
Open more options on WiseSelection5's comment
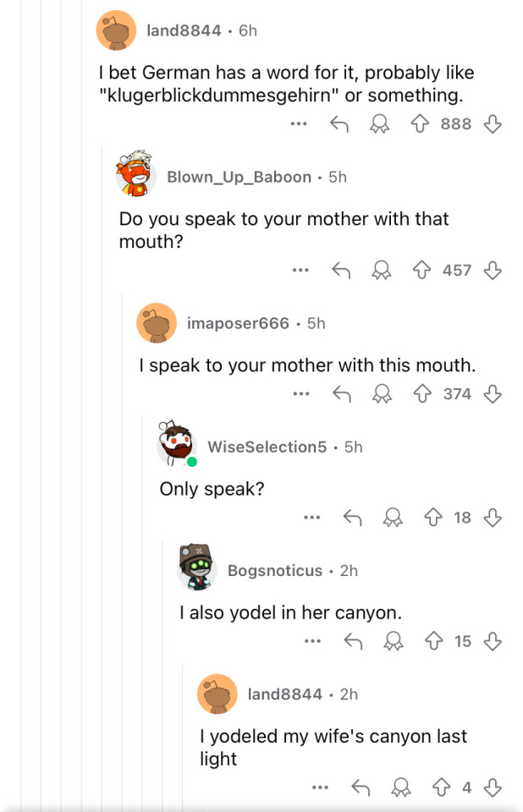pos(311,518)
